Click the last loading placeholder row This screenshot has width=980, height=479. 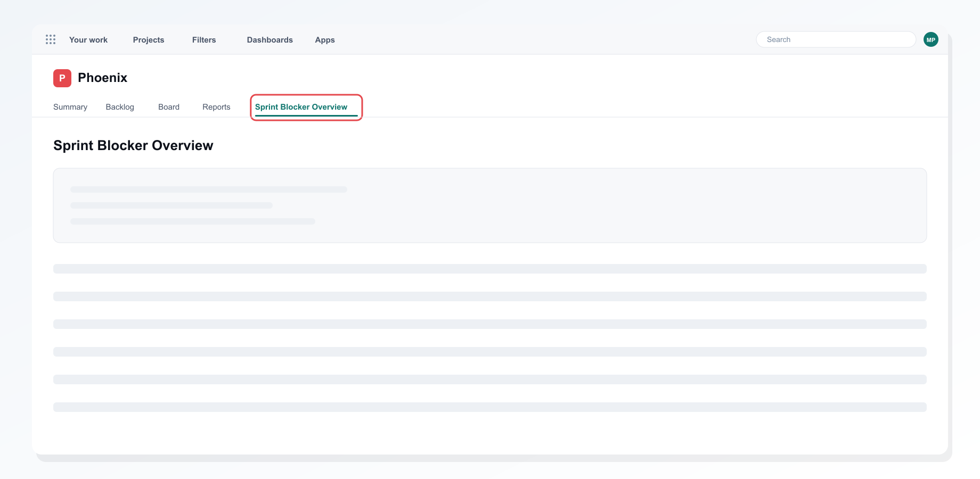pyautogui.click(x=490, y=407)
